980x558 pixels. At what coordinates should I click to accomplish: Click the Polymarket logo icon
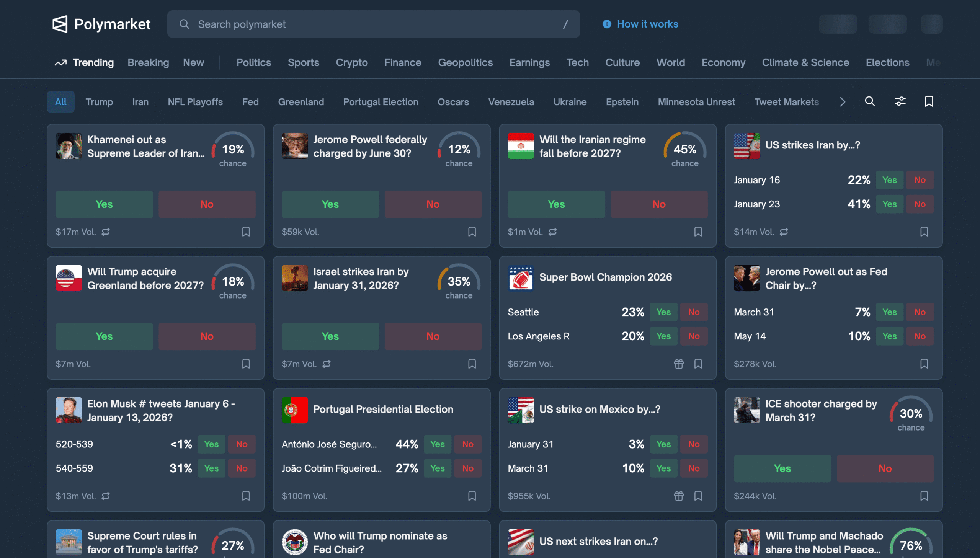pos(60,24)
